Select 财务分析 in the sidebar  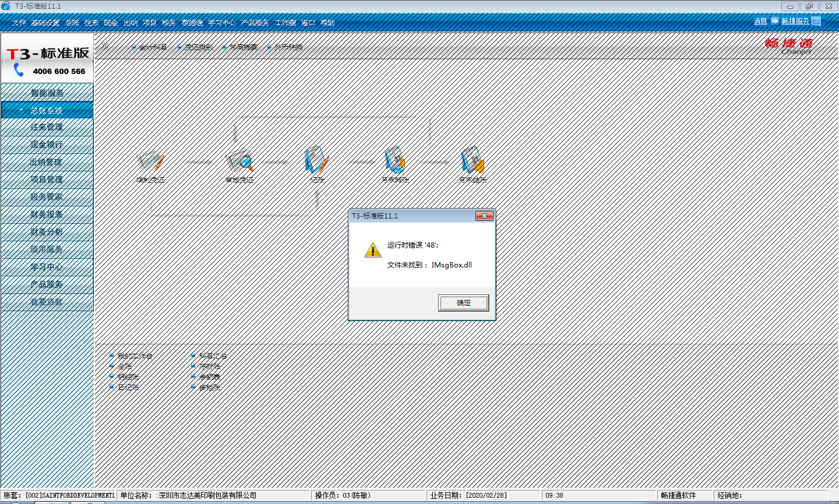47,232
